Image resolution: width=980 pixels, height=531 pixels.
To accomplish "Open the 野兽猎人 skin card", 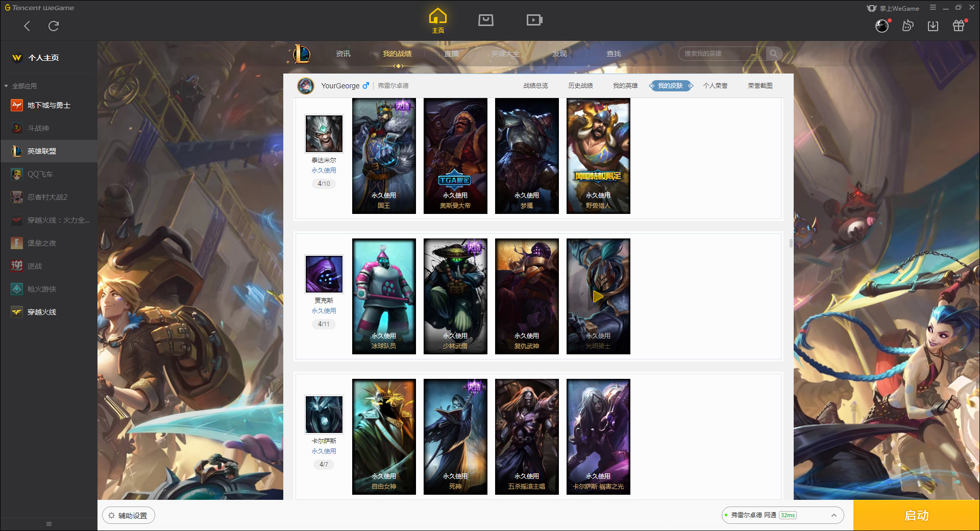I will click(x=598, y=156).
